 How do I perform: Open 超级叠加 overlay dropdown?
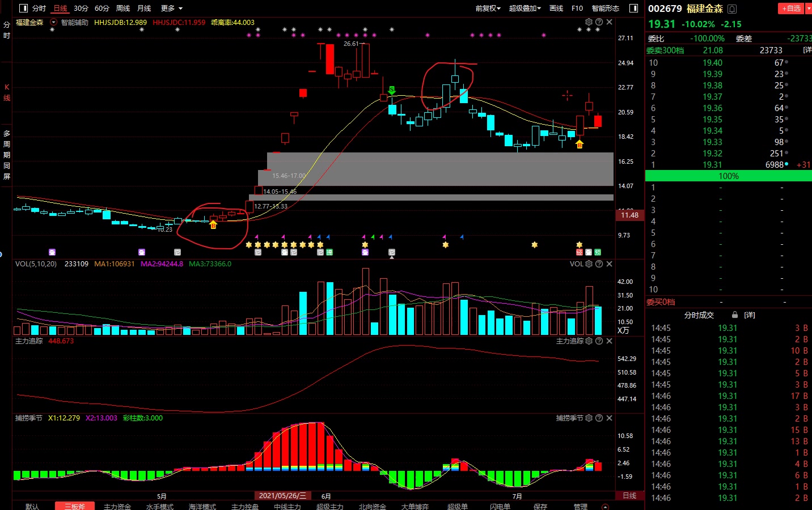pos(525,8)
